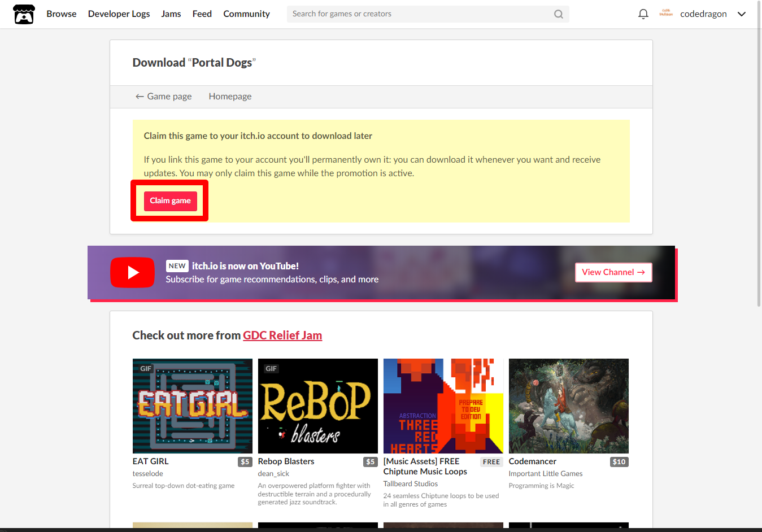Image resolution: width=762 pixels, height=532 pixels.
Task: Visit the Community section
Action: tap(246, 14)
